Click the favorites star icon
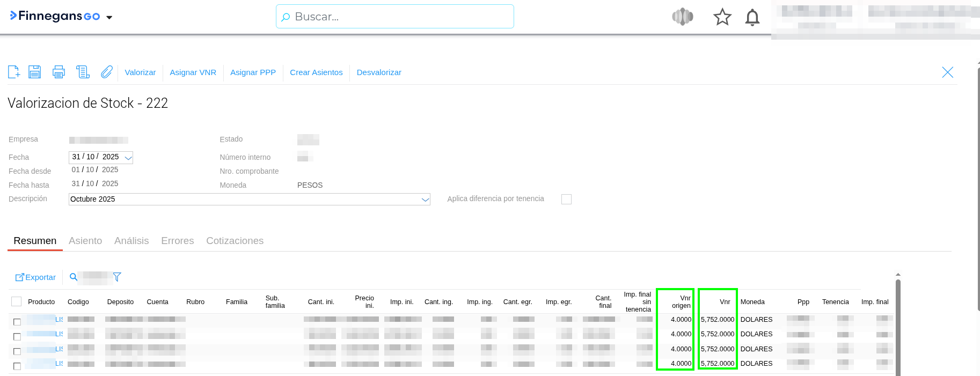980x376 pixels. coord(722,17)
